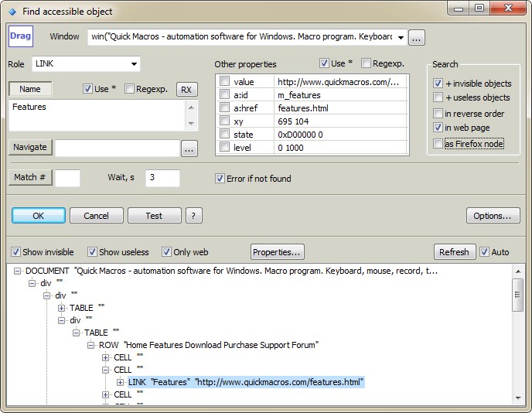Collapse the ROW tree node
The height and width of the screenshot is (413, 532).
point(92,345)
